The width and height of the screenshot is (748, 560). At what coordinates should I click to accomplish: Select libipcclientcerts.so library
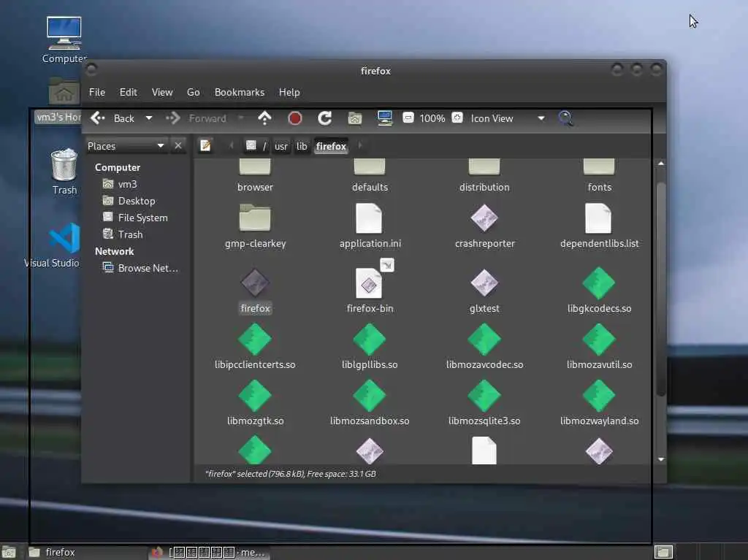(x=255, y=347)
